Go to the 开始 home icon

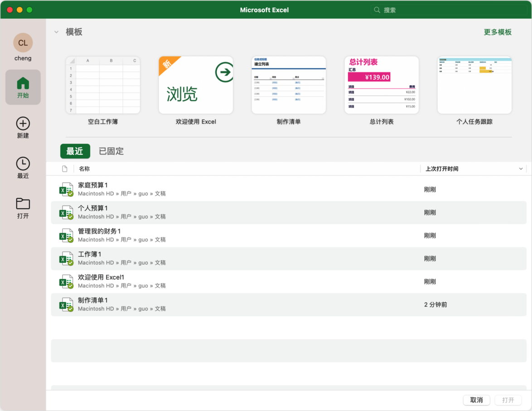[x=23, y=83]
